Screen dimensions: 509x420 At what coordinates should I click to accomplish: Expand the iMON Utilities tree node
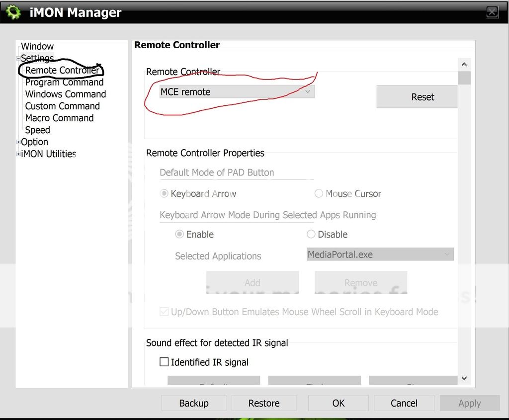(x=19, y=154)
